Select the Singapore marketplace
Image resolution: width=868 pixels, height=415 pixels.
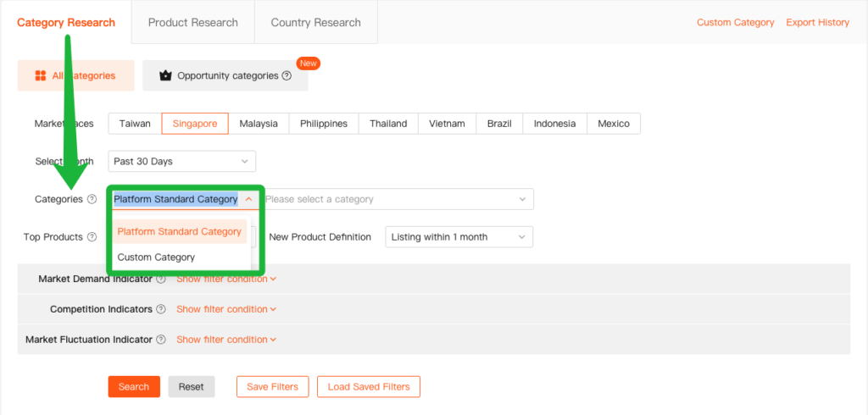(x=195, y=124)
